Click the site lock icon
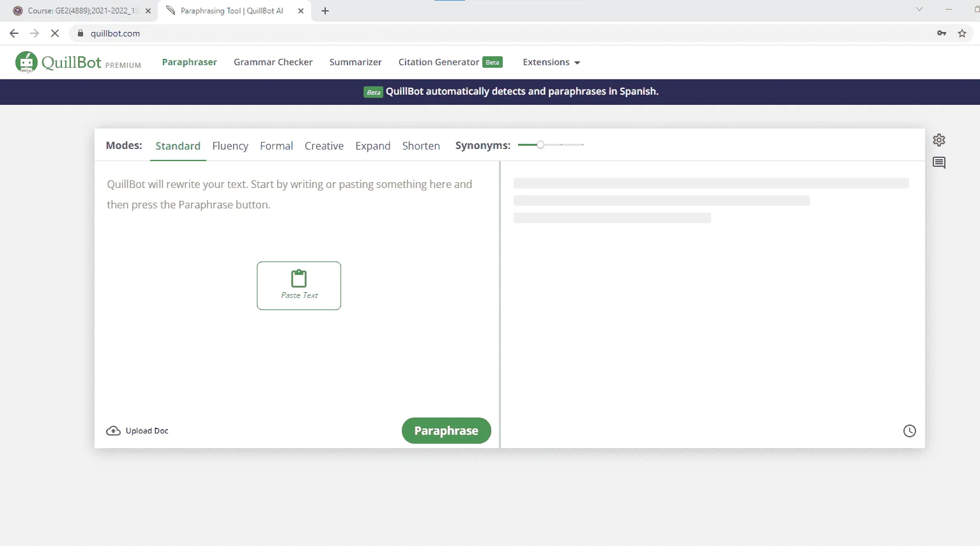980x546 pixels. point(80,33)
